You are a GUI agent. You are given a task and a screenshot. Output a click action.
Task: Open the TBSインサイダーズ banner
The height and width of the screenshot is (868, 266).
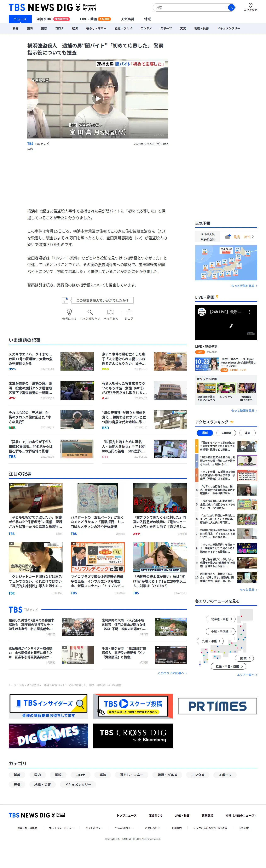point(48,706)
